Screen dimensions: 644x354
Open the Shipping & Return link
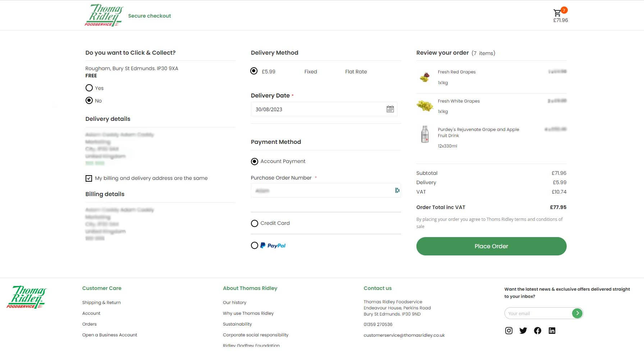(x=101, y=303)
